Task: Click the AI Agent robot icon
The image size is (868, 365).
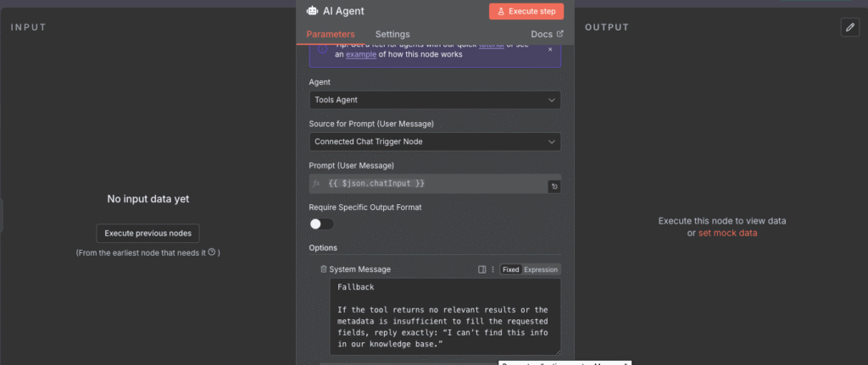Action: pos(312,12)
